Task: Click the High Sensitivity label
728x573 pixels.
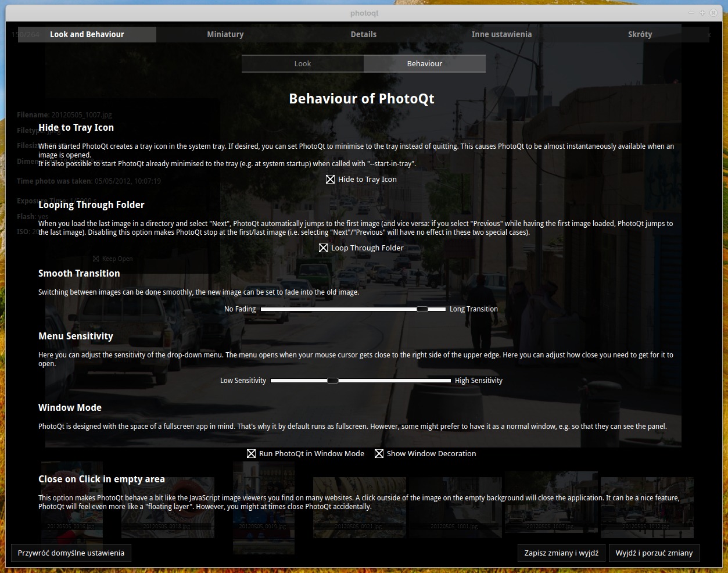Action: point(479,381)
